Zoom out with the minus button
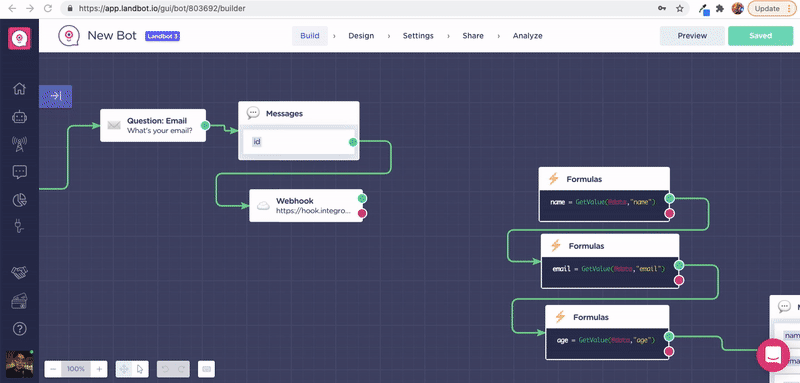The height and width of the screenshot is (383, 800). [x=53, y=369]
